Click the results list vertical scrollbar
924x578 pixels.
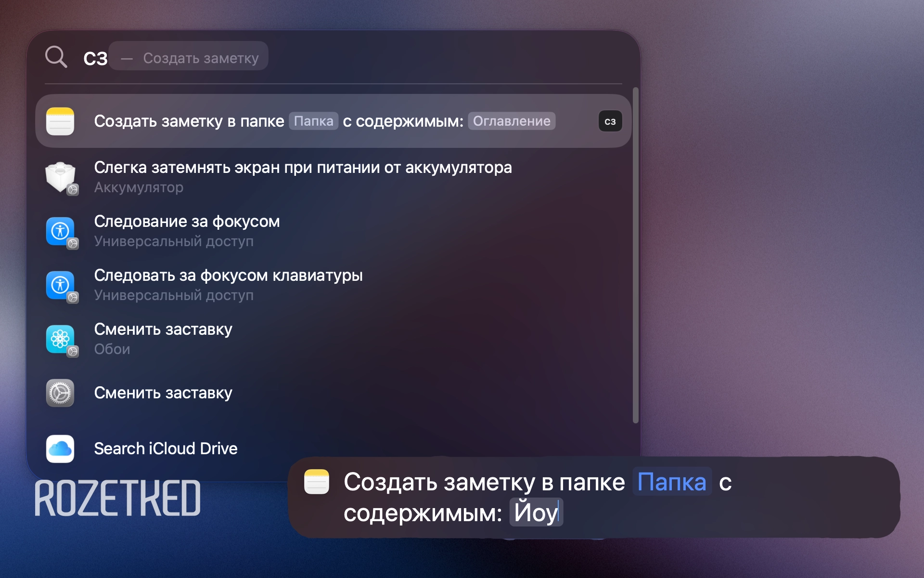click(635, 255)
